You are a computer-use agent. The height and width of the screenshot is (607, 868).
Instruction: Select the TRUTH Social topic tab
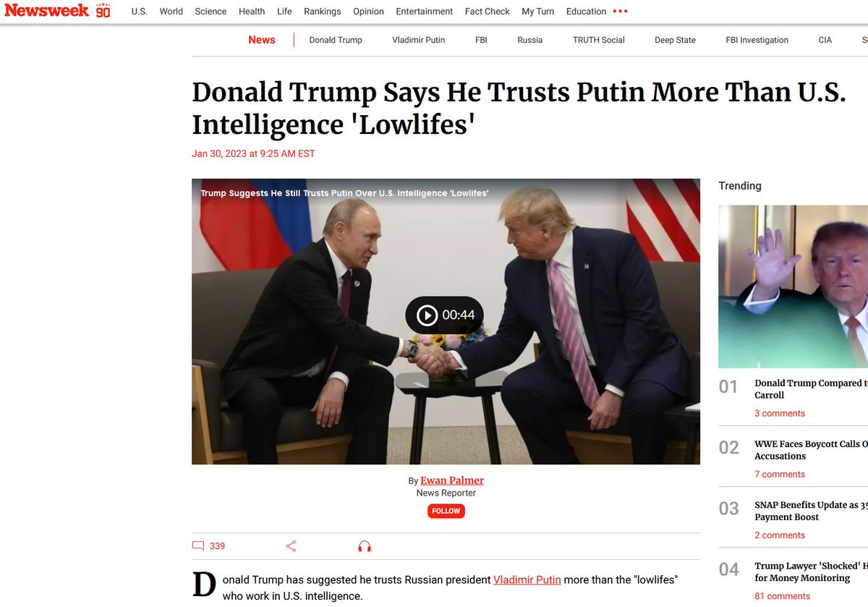point(599,40)
